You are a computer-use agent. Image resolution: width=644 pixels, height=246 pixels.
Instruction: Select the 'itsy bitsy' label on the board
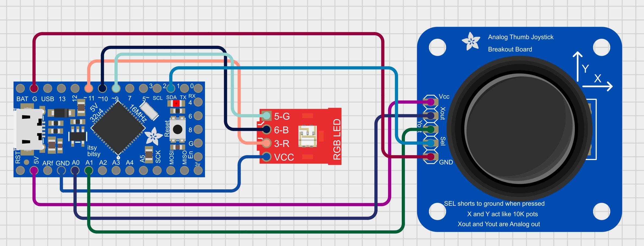tap(94, 151)
